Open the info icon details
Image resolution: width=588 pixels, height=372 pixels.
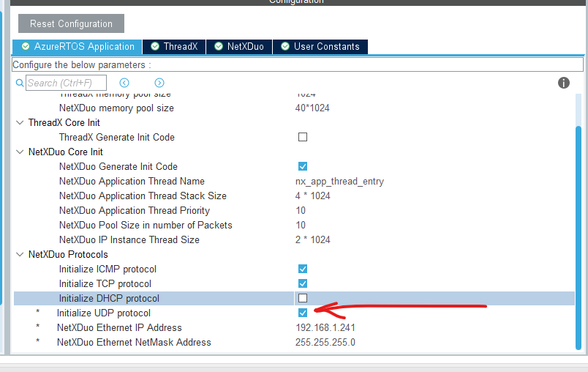(x=563, y=83)
